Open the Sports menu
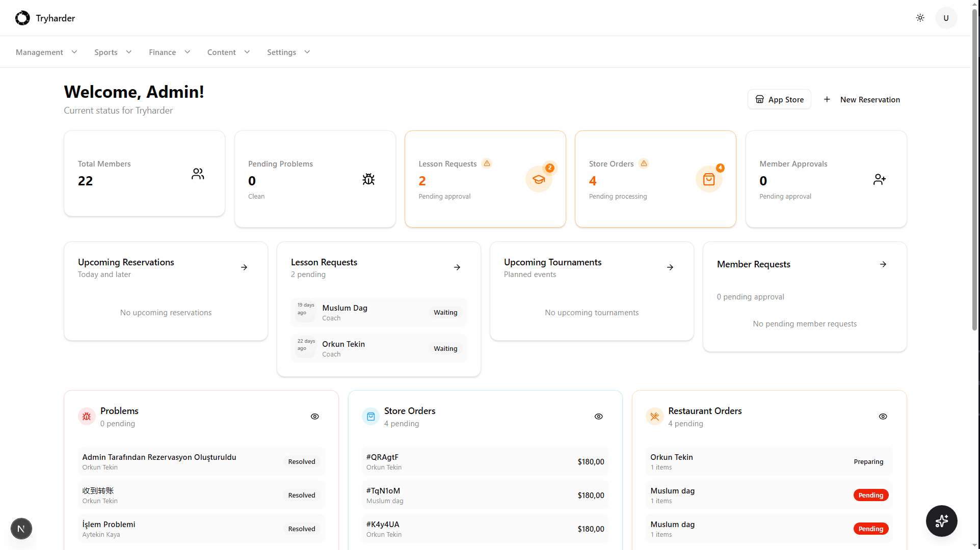 (113, 52)
